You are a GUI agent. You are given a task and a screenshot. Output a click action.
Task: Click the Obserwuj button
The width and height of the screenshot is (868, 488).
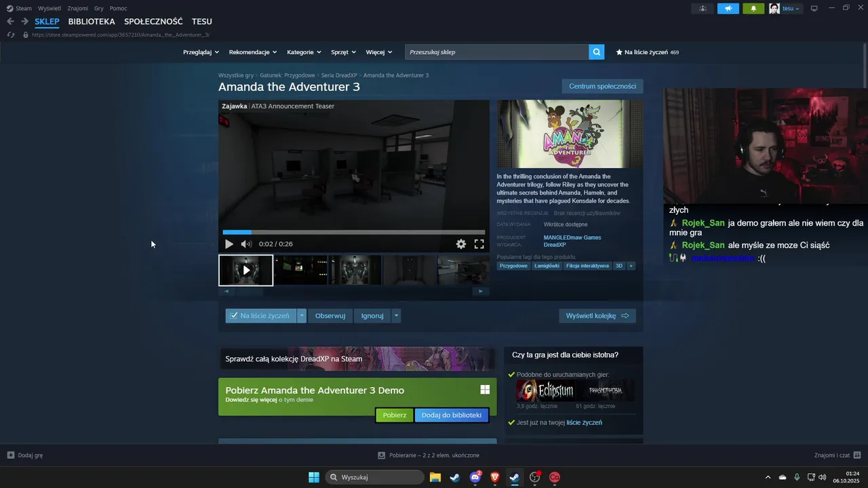coord(330,316)
